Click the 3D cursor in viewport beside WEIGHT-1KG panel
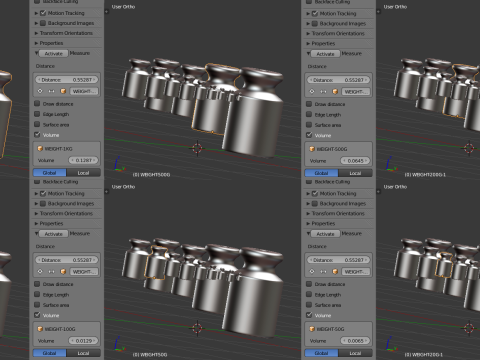Viewport: 480px width, 360px height. point(197,148)
